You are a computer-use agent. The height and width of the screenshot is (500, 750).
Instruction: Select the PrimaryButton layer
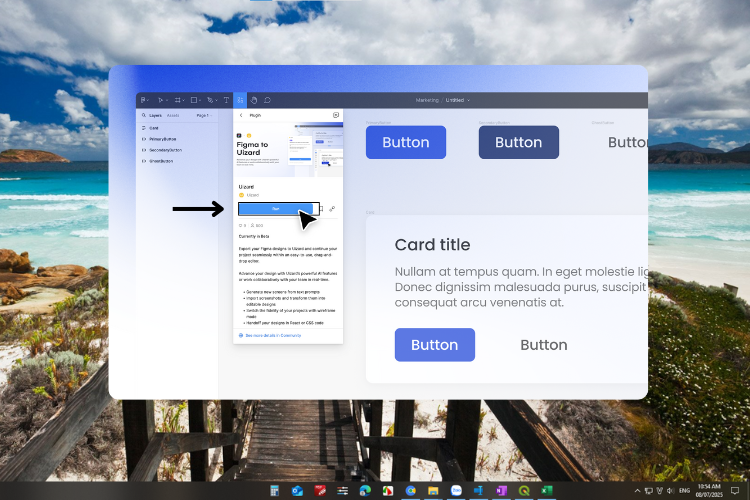163,139
